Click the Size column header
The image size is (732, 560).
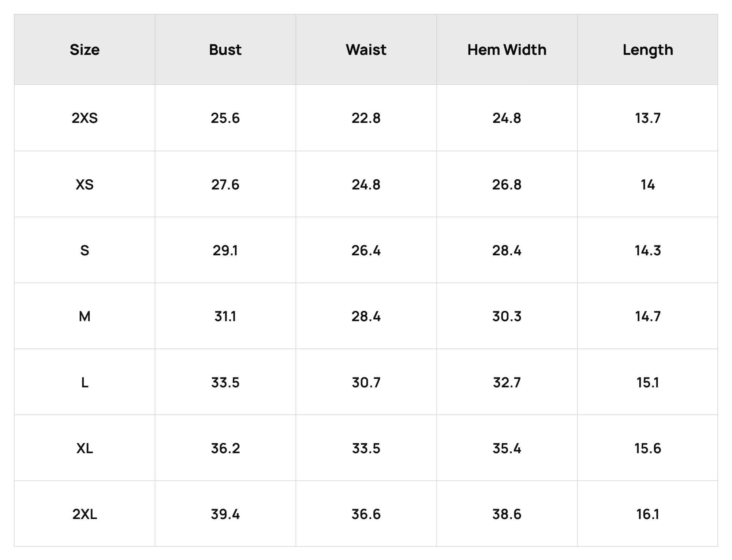85,50
